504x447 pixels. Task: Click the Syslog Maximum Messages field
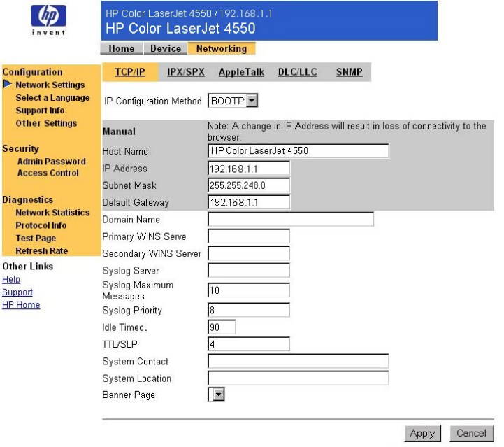(x=249, y=290)
